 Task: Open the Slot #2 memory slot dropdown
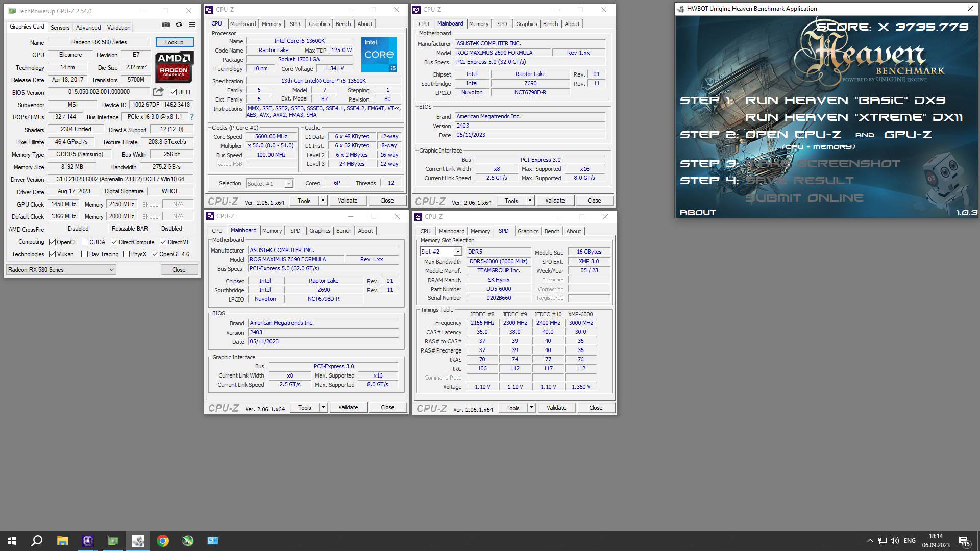click(441, 252)
